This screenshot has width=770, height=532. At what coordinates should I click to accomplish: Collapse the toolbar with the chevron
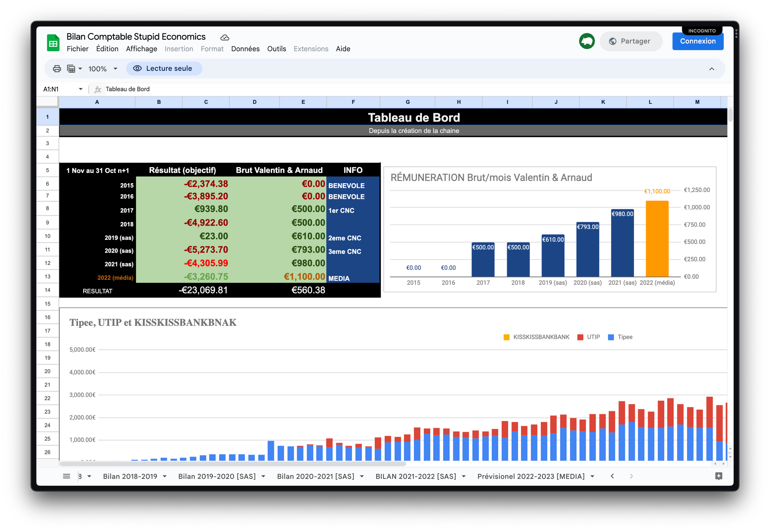(711, 69)
